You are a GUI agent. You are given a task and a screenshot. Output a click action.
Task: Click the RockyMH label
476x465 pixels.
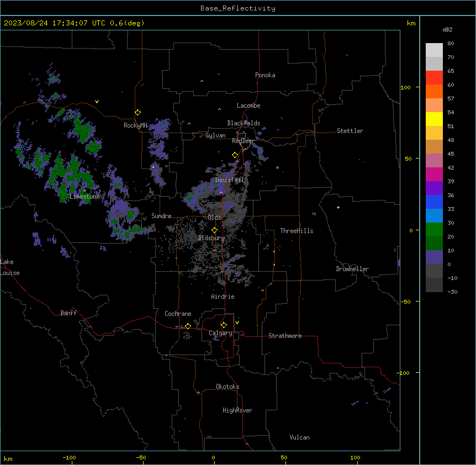tap(135, 125)
